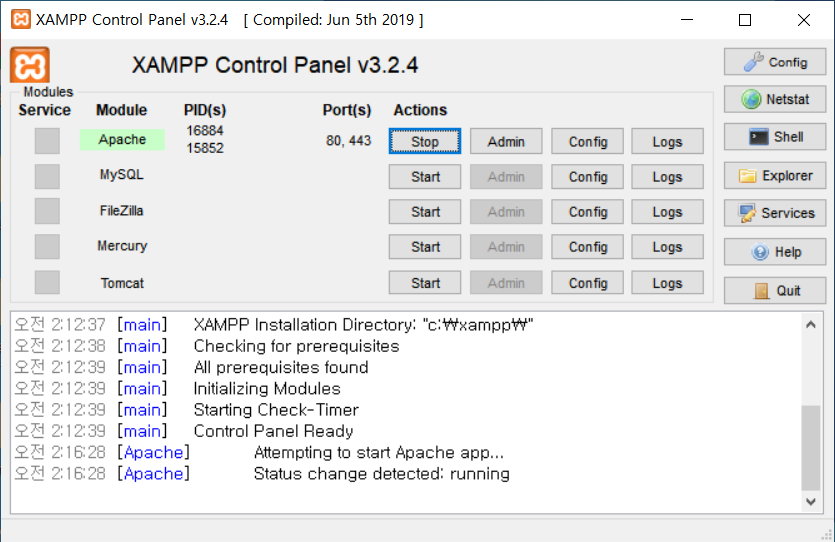Image resolution: width=835 pixels, height=542 pixels.
Task: Click log line 'Checking for prerequisites'
Action: click(296, 346)
